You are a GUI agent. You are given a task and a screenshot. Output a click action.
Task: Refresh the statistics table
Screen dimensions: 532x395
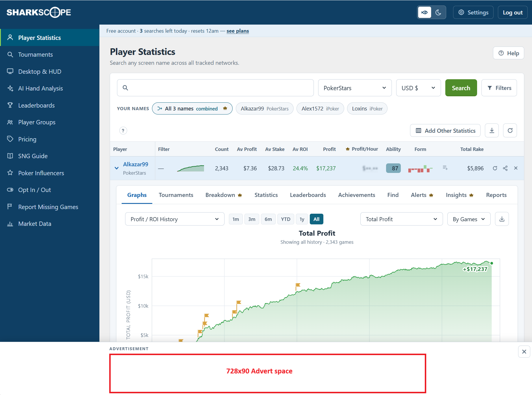point(510,130)
